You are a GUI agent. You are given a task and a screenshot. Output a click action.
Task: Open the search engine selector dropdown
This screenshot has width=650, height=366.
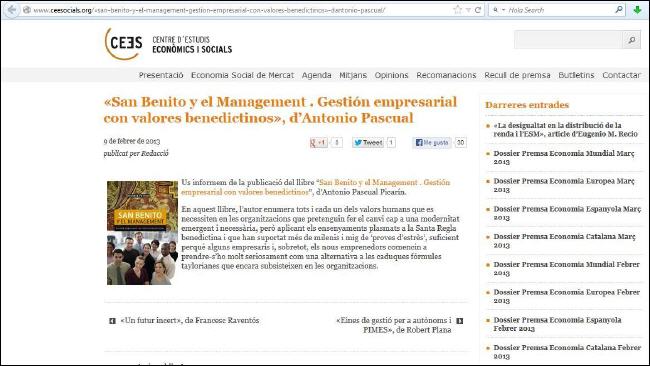tap(498, 10)
